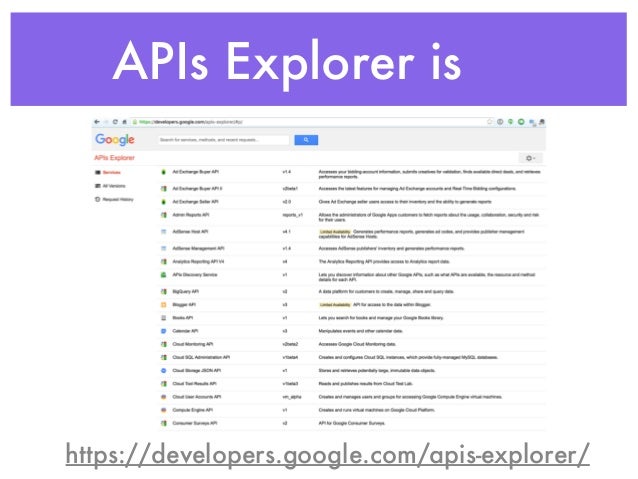
Task: Click the Blogger API orange icon
Action: point(164,305)
